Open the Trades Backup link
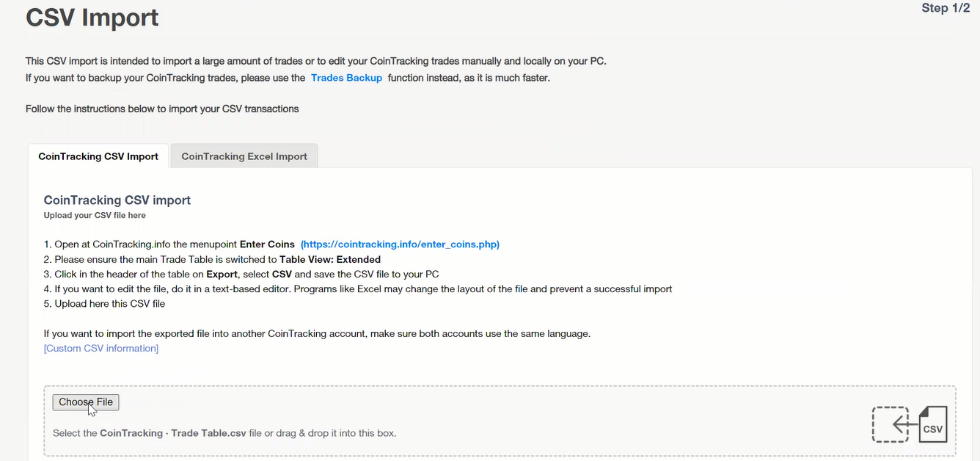This screenshot has height=461, width=980. (x=346, y=78)
